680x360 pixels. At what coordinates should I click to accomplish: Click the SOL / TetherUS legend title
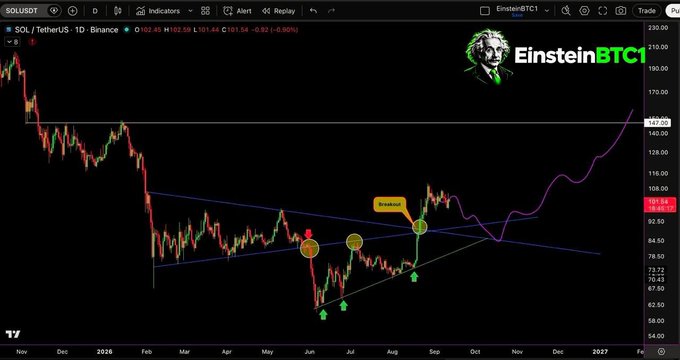(x=66, y=30)
